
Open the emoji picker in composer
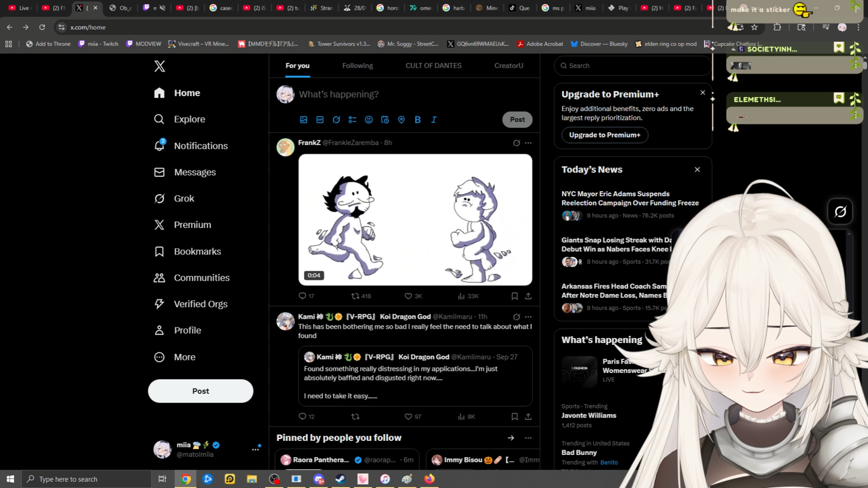(369, 120)
